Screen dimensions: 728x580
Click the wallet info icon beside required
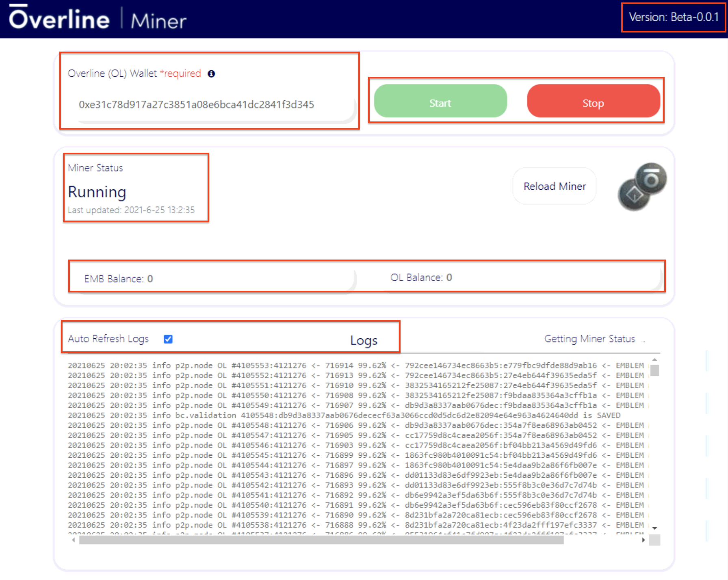click(x=211, y=74)
